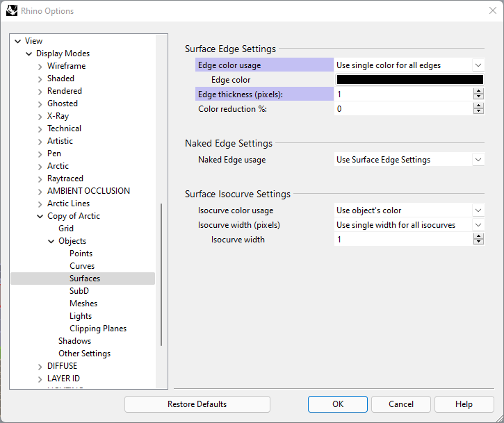Expand the AMBIENT OCCLUSION display mode
Viewport: 504px width, 423px height.
40,191
